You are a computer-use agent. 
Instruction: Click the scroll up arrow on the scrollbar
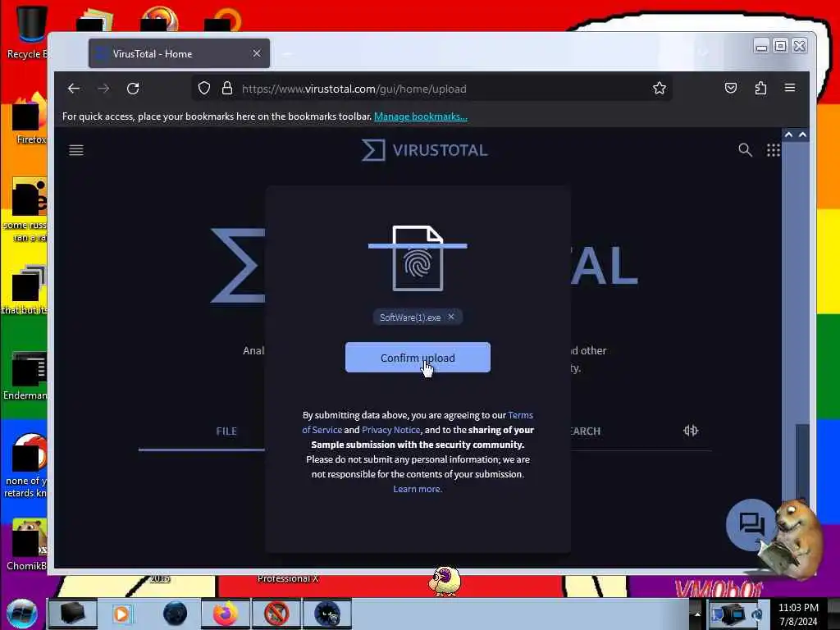click(x=802, y=135)
